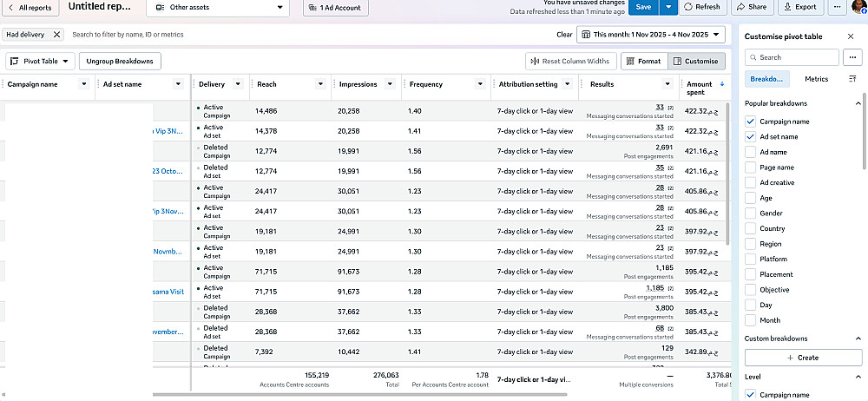868x401 pixels.
Task: Tick the Gender breakdown checkbox
Action: tap(751, 214)
